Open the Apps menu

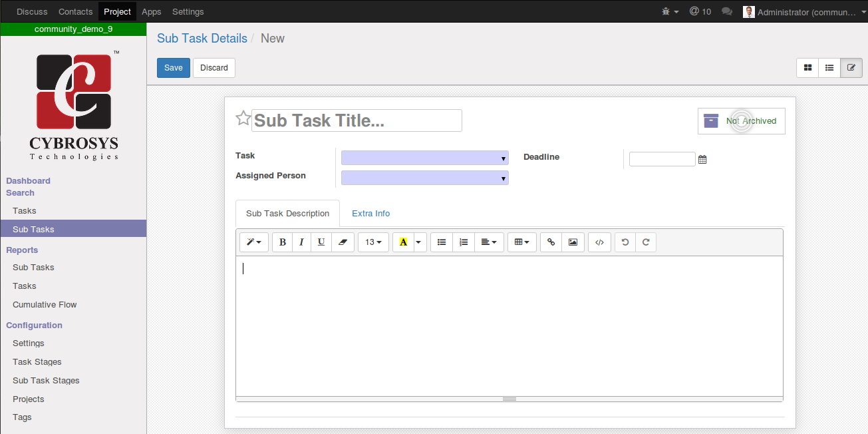[152, 11]
